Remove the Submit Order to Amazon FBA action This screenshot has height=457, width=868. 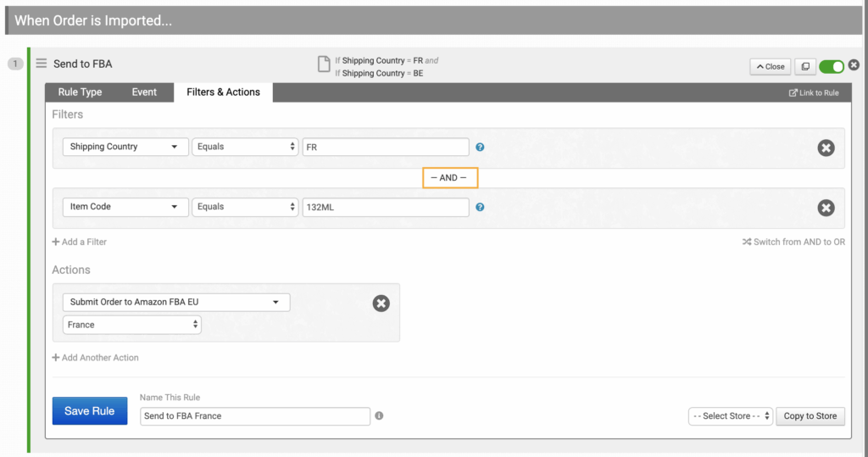(x=381, y=303)
